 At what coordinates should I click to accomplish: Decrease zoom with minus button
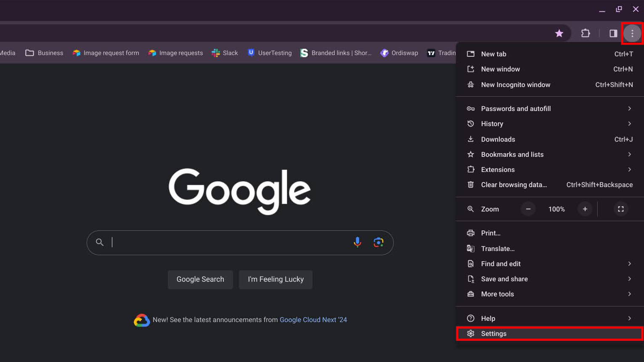(x=528, y=209)
